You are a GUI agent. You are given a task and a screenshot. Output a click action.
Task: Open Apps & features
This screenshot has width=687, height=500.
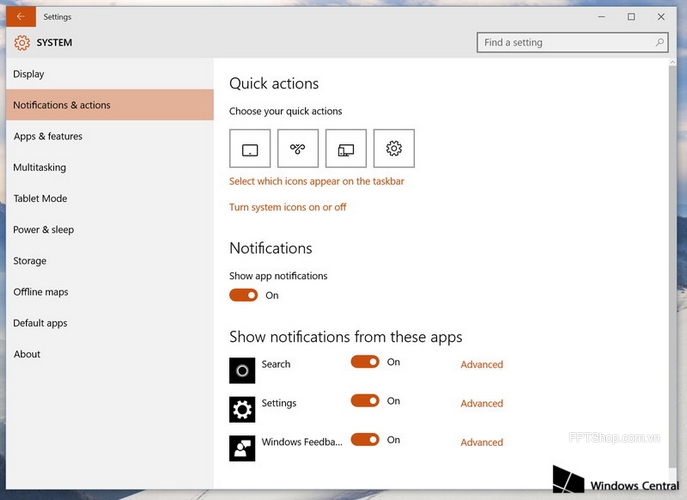coord(110,136)
